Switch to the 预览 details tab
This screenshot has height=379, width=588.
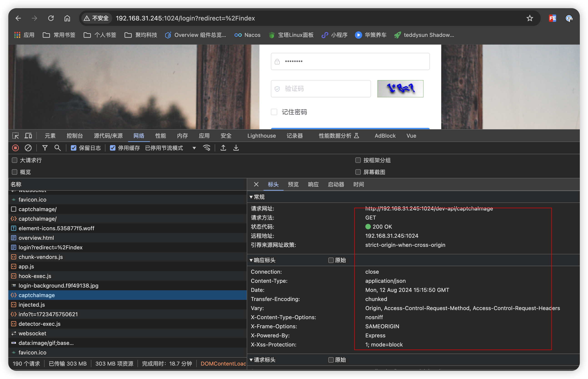point(293,184)
